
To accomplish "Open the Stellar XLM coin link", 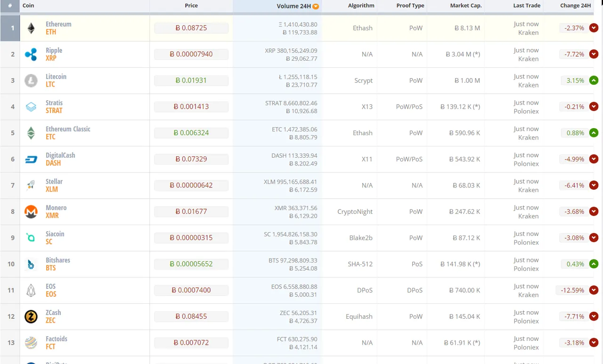I will (x=54, y=186).
